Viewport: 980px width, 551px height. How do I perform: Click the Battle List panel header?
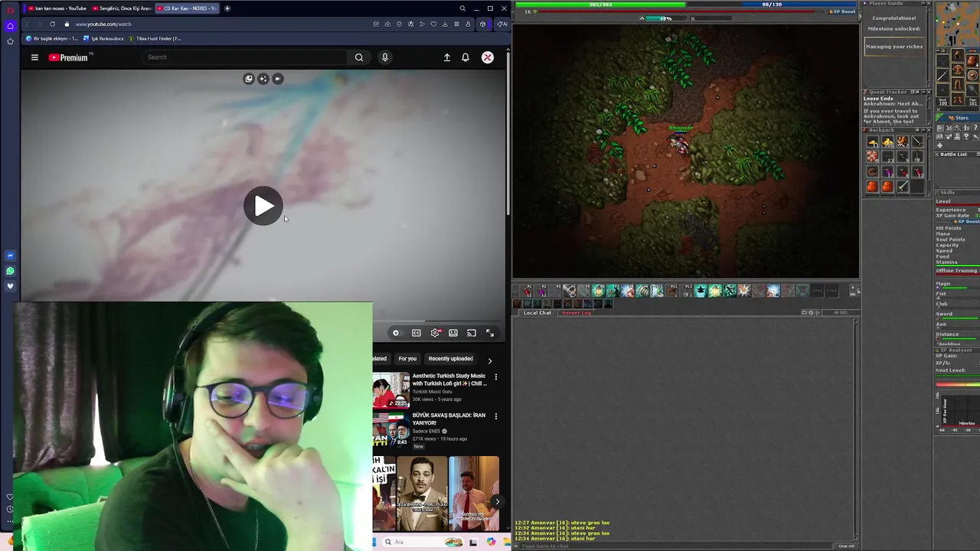tap(957, 155)
